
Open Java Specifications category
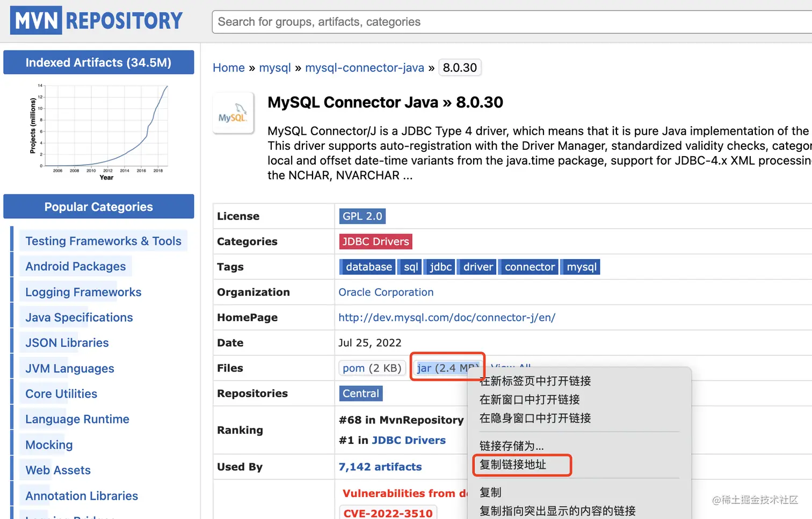click(x=79, y=317)
